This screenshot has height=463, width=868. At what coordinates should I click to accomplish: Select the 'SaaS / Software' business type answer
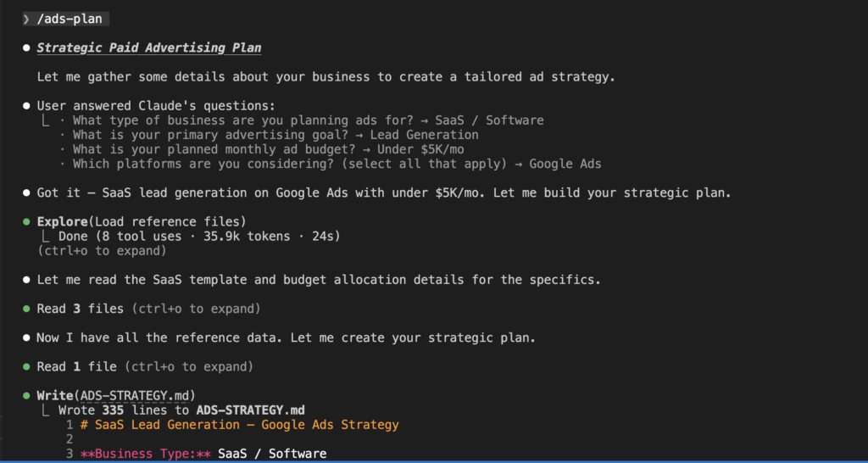(x=489, y=120)
